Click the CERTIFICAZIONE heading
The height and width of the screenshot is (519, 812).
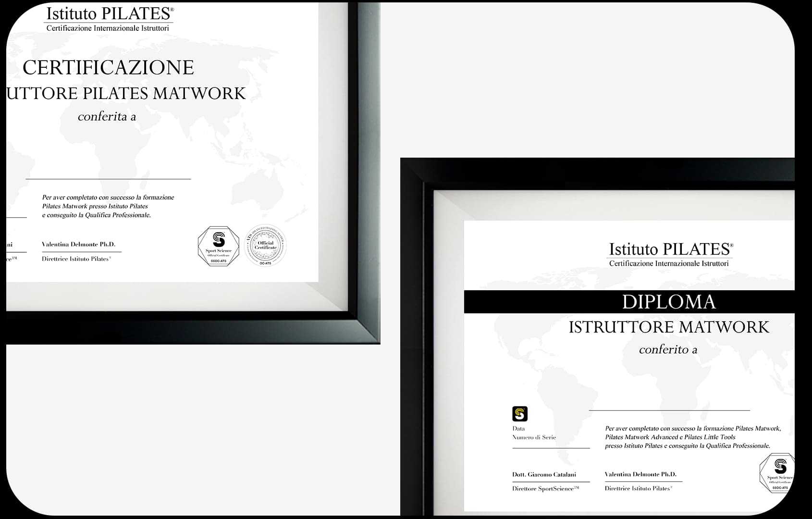coord(108,68)
